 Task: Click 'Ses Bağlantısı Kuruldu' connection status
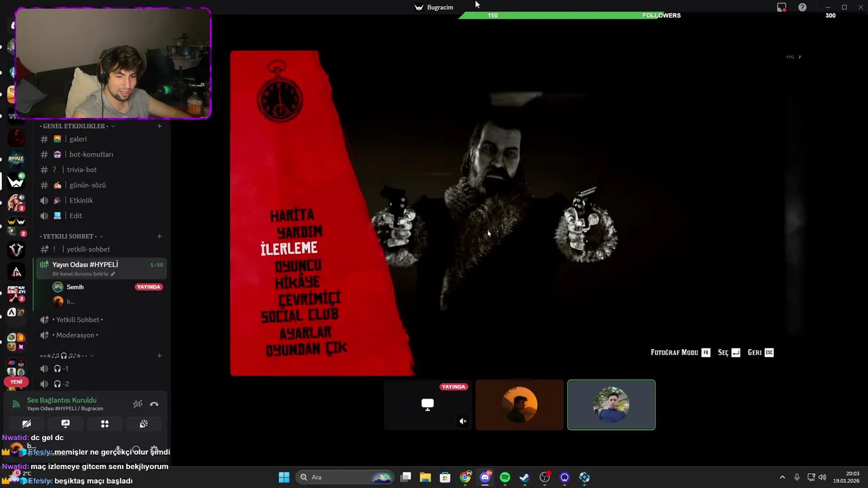62,401
